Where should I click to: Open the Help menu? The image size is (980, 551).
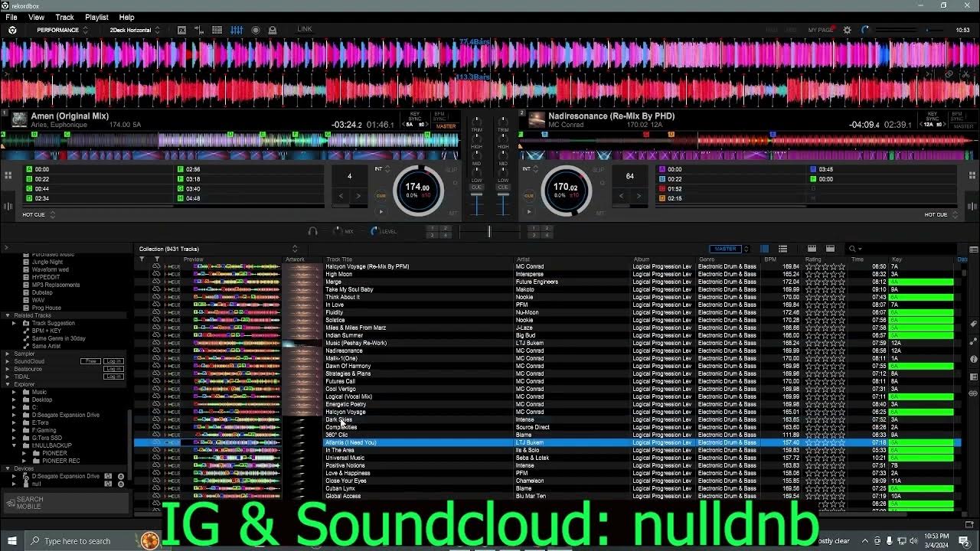coord(126,17)
